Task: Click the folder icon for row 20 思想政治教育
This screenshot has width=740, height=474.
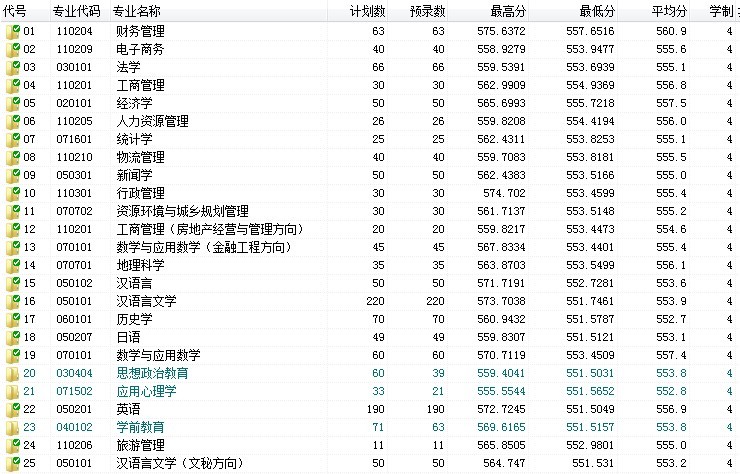Action: coord(13,373)
